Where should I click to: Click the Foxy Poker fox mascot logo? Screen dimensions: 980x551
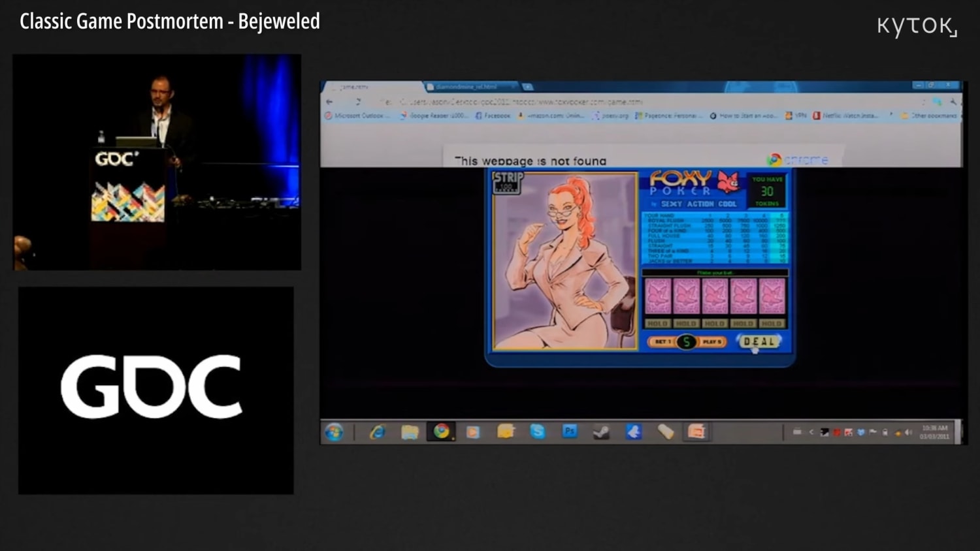(728, 181)
